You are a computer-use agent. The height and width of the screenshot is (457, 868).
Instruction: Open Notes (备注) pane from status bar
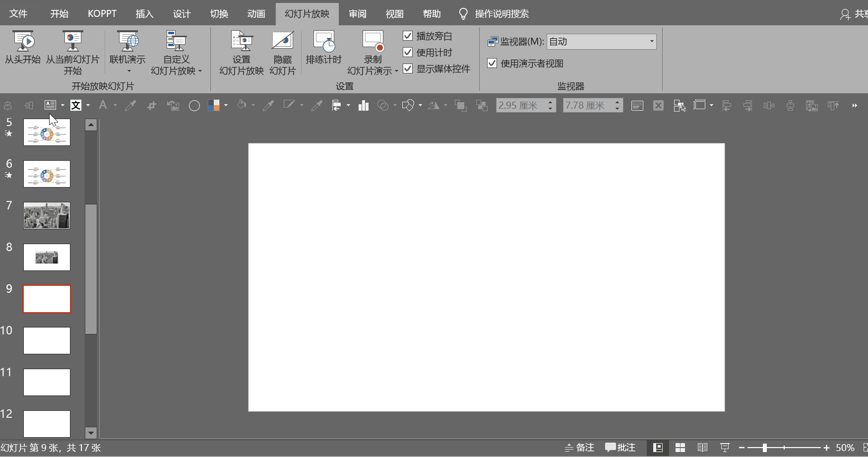pos(579,448)
